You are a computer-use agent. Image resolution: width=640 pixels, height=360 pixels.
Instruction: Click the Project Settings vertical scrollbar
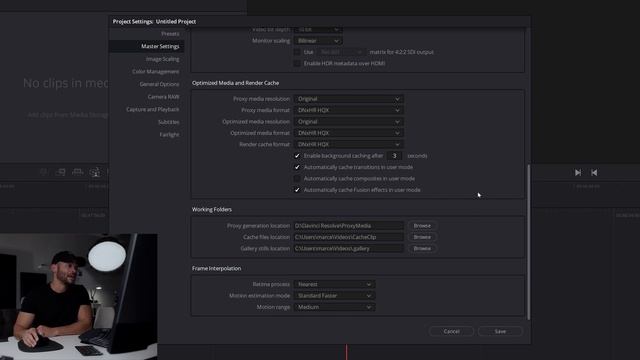click(529, 242)
